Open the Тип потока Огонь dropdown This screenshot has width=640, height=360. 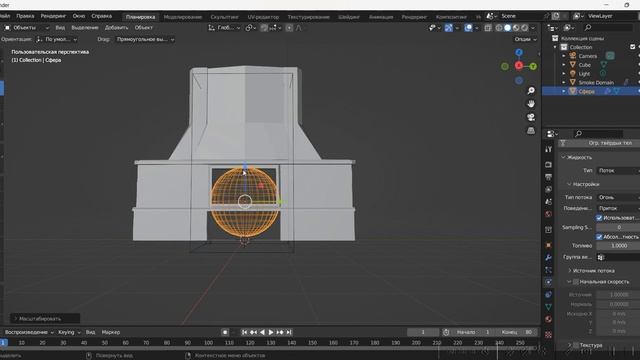[x=618, y=198]
